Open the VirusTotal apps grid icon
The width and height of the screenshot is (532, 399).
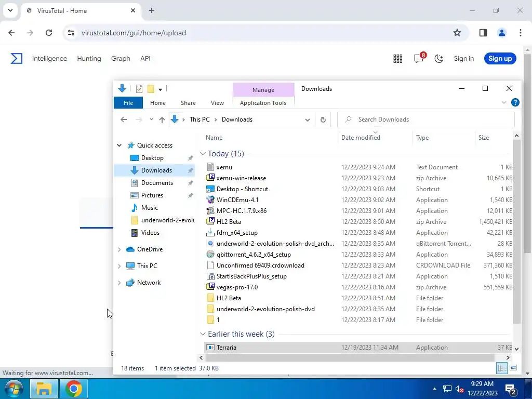397,59
